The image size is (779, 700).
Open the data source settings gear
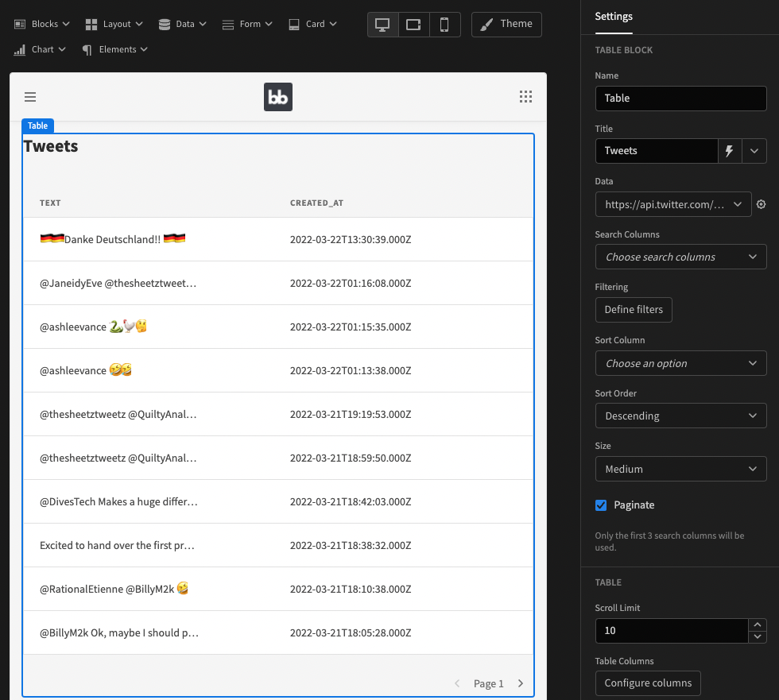pos(762,204)
